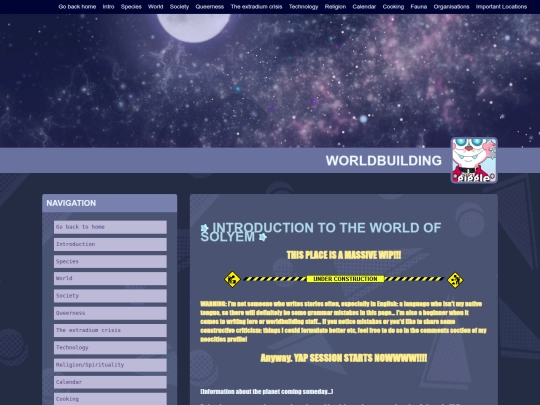Click the Go back home top menu link
The height and width of the screenshot is (405, 540).
point(77,7)
